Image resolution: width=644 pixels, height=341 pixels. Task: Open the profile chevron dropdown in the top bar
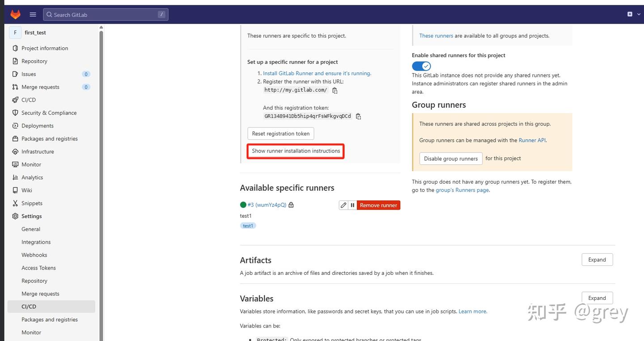pyautogui.click(x=638, y=14)
